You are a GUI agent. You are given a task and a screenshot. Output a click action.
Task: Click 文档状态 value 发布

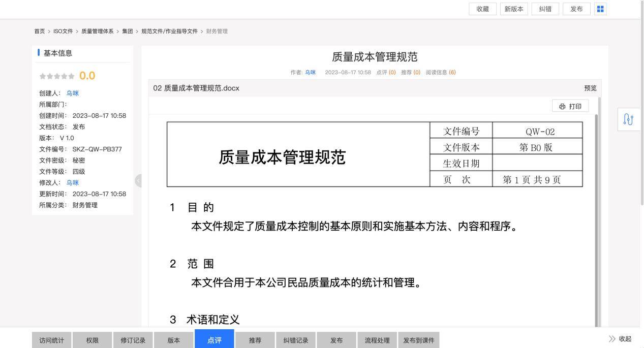(79, 127)
